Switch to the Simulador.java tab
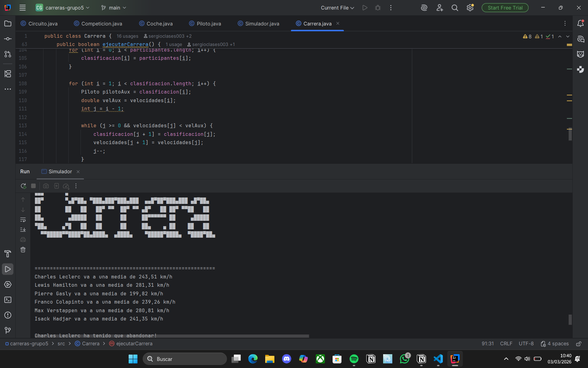588x368 pixels. (262, 24)
